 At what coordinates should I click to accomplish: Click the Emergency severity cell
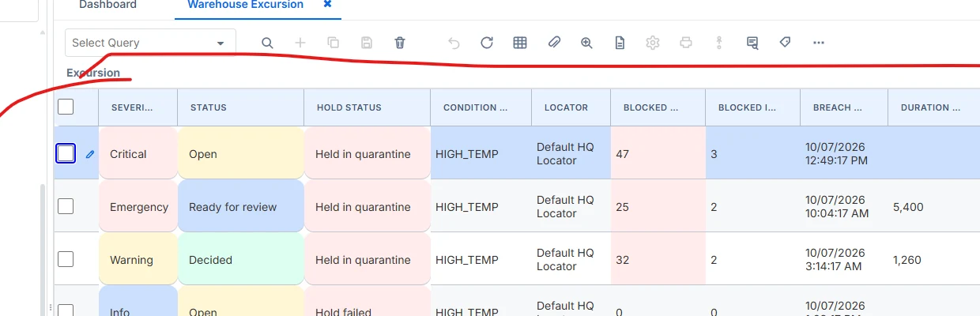click(x=138, y=205)
